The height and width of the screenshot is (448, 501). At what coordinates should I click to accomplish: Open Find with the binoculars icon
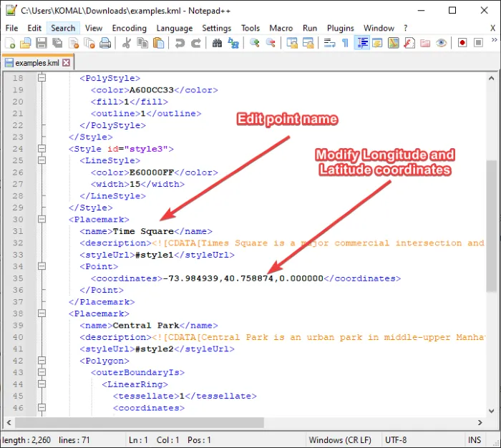(218, 43)
